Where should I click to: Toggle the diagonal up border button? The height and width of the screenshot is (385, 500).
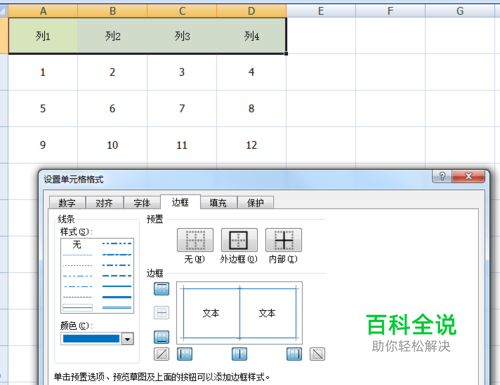pos(162,354)
